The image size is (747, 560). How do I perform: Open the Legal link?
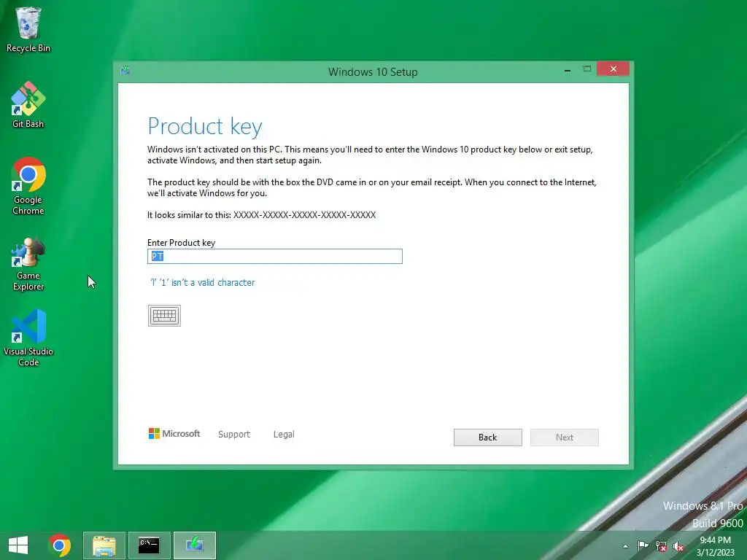[x=284, y=435]
